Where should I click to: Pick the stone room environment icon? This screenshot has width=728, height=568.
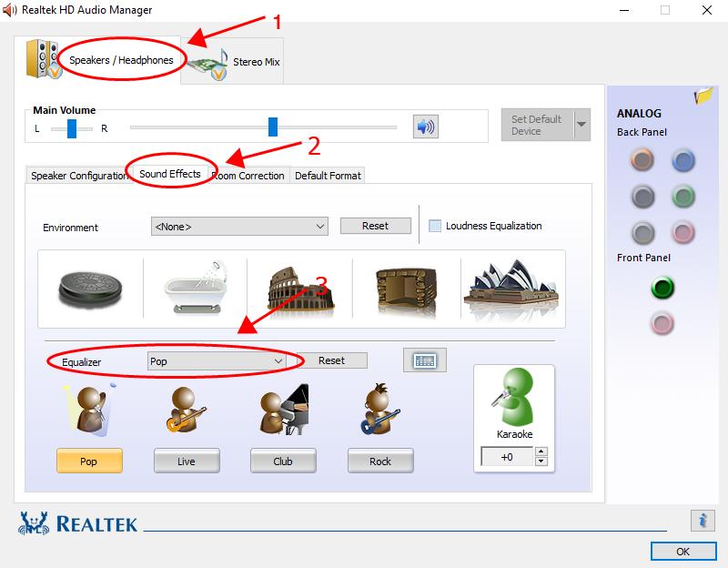coord(405,289)
